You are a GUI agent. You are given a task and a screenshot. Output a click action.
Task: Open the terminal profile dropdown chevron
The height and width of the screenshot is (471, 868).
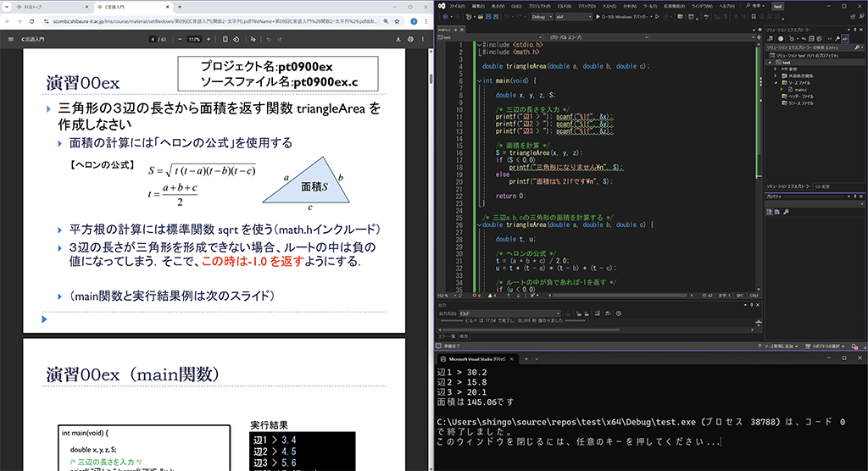pyautogui.click(x=537, y=359)
